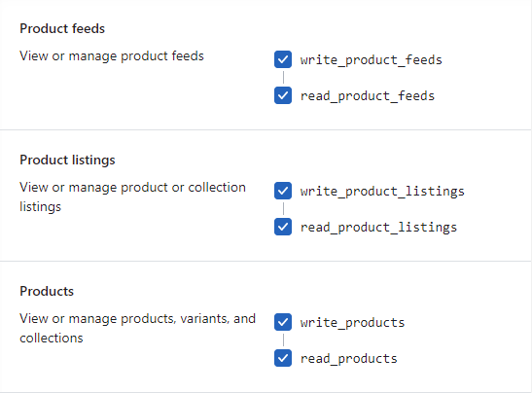Screen dimensions: 532x393
Task: Click the read_product_feeds scope label
Action: click(x=368, y=96)
